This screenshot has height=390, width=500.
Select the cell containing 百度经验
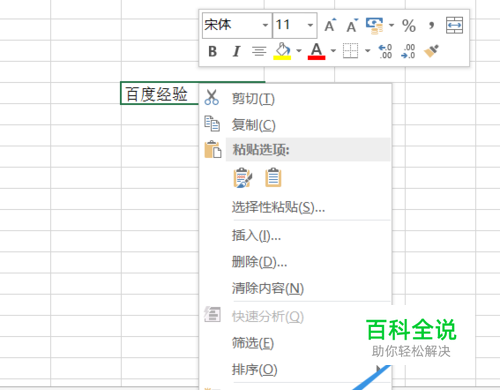[x=159, y=93]
